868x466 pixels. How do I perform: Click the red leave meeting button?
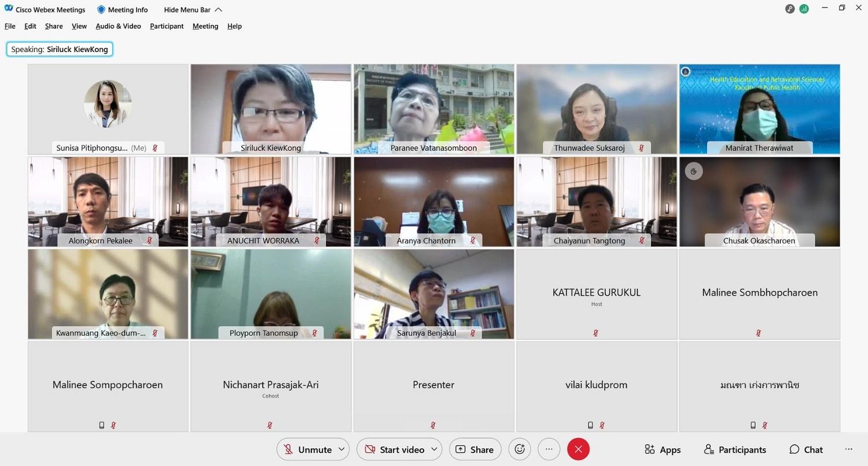pos(578,449)
